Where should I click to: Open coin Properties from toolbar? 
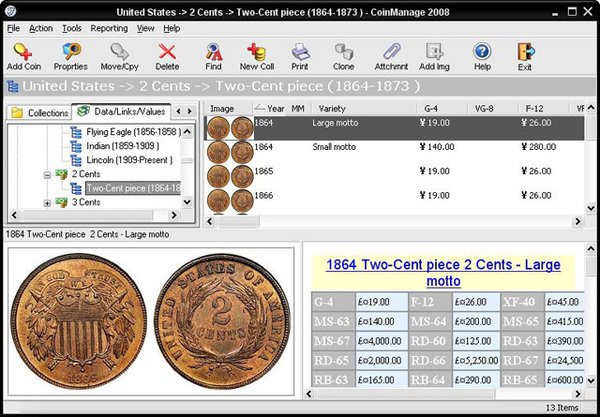pyautogui.click(x=70, y=56)
